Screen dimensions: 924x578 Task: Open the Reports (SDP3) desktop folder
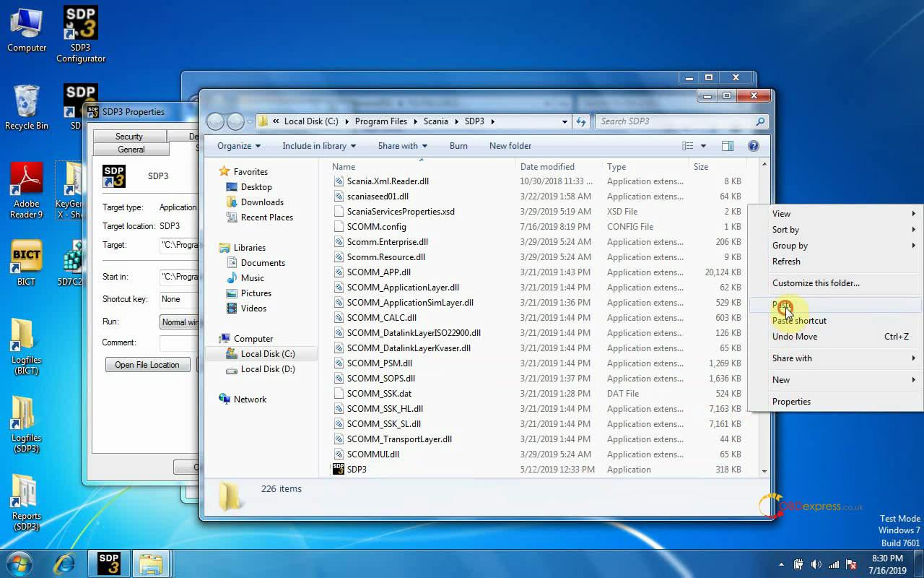point(27,502)
